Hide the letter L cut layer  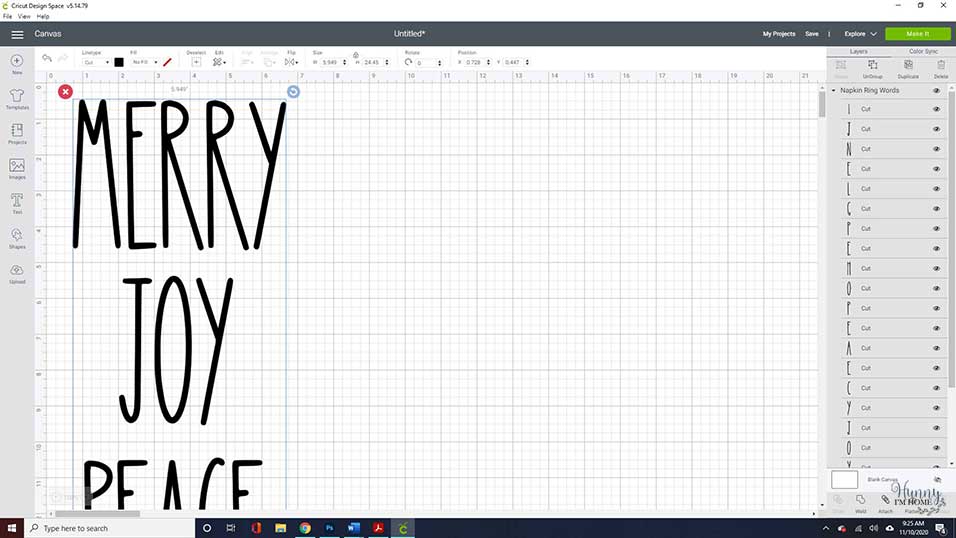click(936, 188)
